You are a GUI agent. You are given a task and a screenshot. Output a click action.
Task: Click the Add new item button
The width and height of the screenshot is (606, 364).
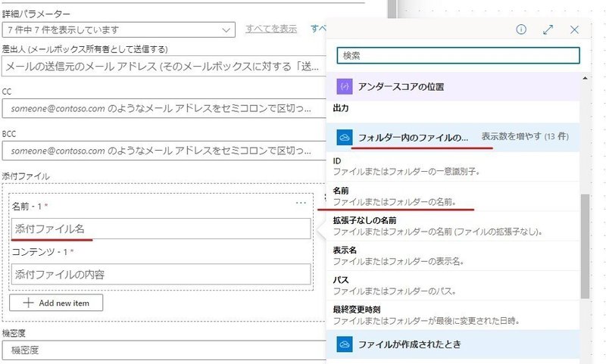(56, 303)
